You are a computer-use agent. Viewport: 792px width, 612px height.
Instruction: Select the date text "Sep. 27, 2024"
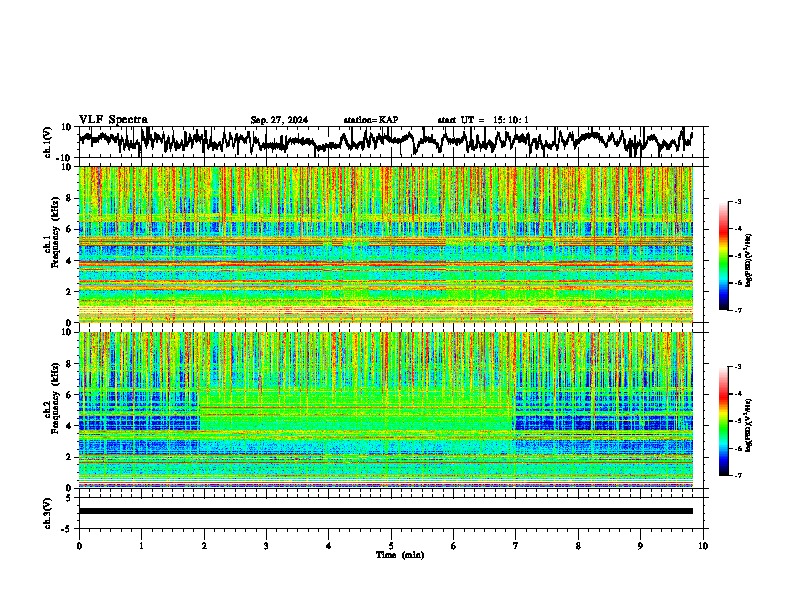(279, 120)
